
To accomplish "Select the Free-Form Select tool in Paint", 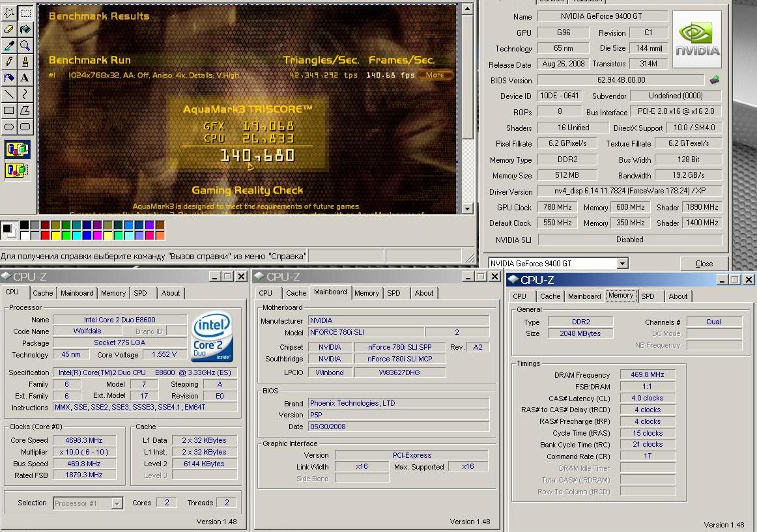I will [x=8, y=13].
